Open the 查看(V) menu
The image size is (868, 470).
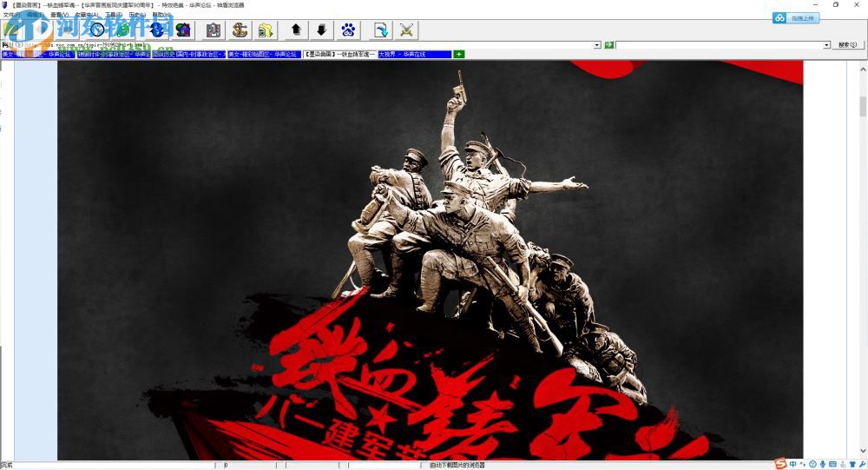coord(60,15)
